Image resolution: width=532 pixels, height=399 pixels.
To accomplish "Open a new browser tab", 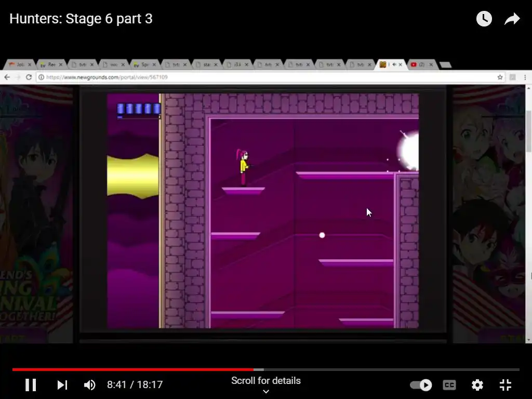I will point(445,64).
